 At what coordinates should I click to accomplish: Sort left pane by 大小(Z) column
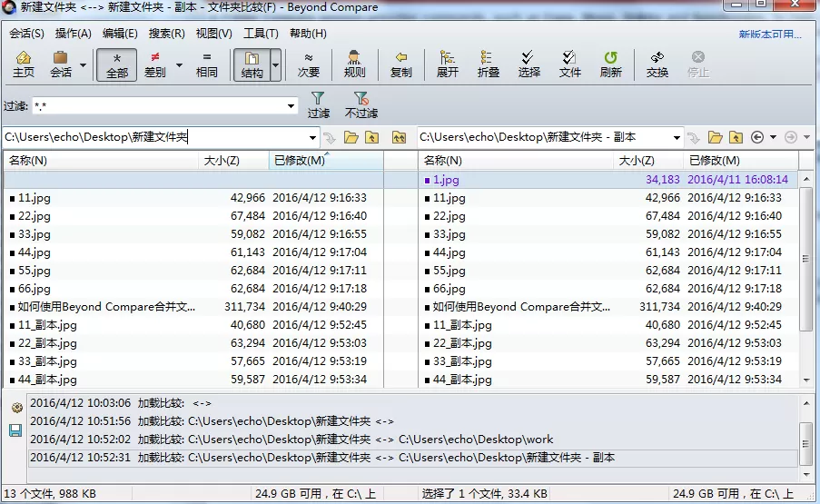(x=233, y=161)
